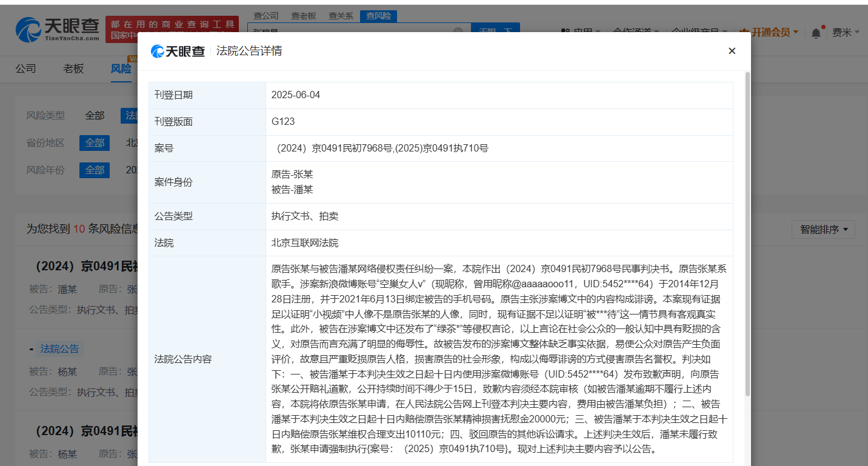Click the 法院公告内容 label cell
The image size is (868, 466).
[207, 359]
